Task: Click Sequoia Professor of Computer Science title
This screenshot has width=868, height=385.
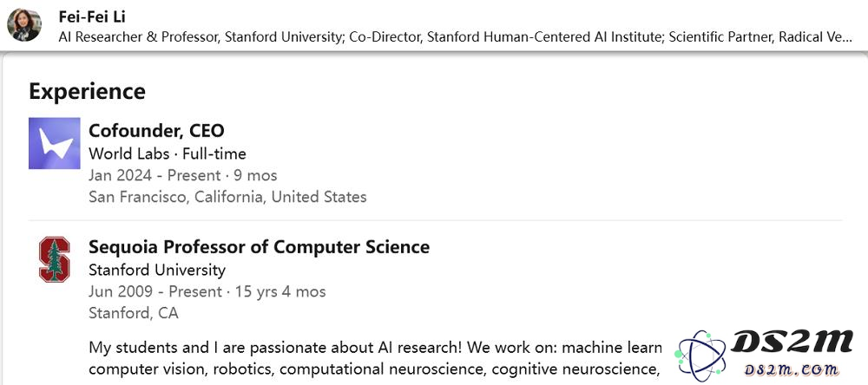Action: 259,247
